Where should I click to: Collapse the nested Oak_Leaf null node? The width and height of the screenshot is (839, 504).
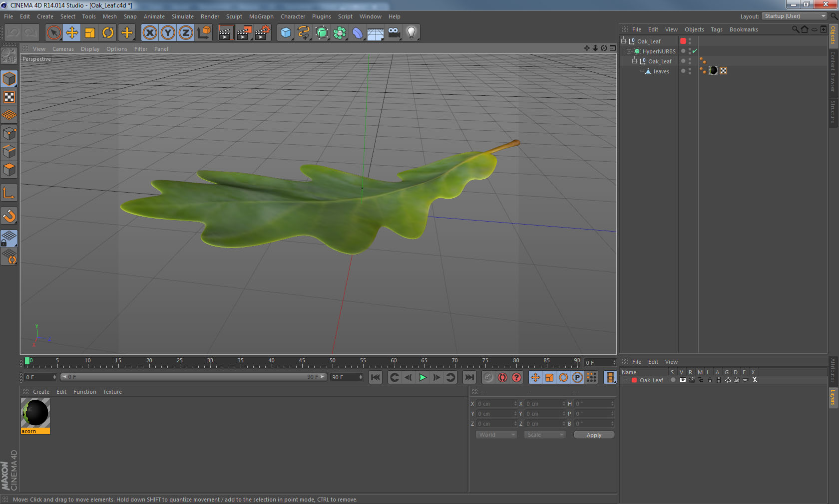635,61
